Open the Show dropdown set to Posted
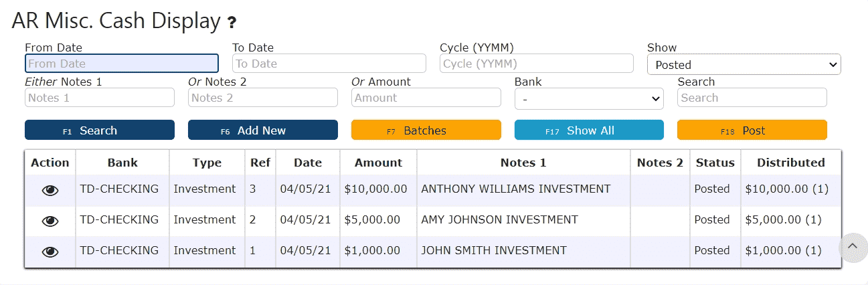This screenshot has height=285, width=868. [x=744, y=65]
